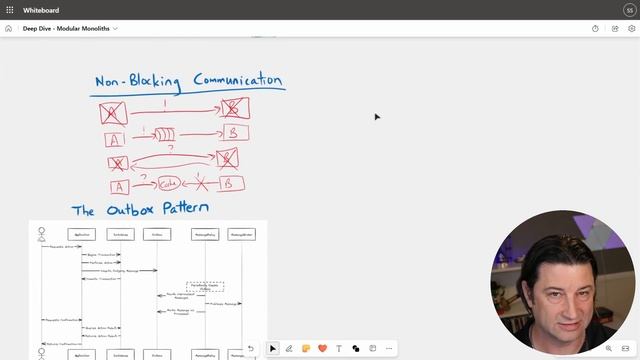Choose the Text tool
Screen dimensions: 640x360
pyautogui.click(x=339, y=349)
